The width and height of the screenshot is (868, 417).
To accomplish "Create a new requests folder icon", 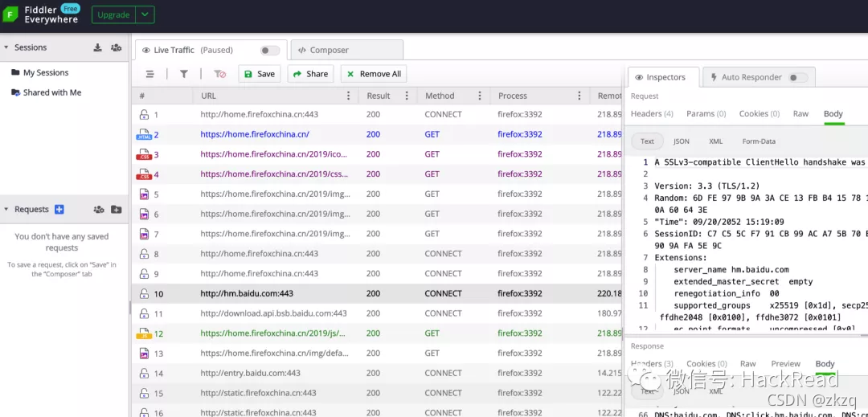I will [x=117, y=209].
